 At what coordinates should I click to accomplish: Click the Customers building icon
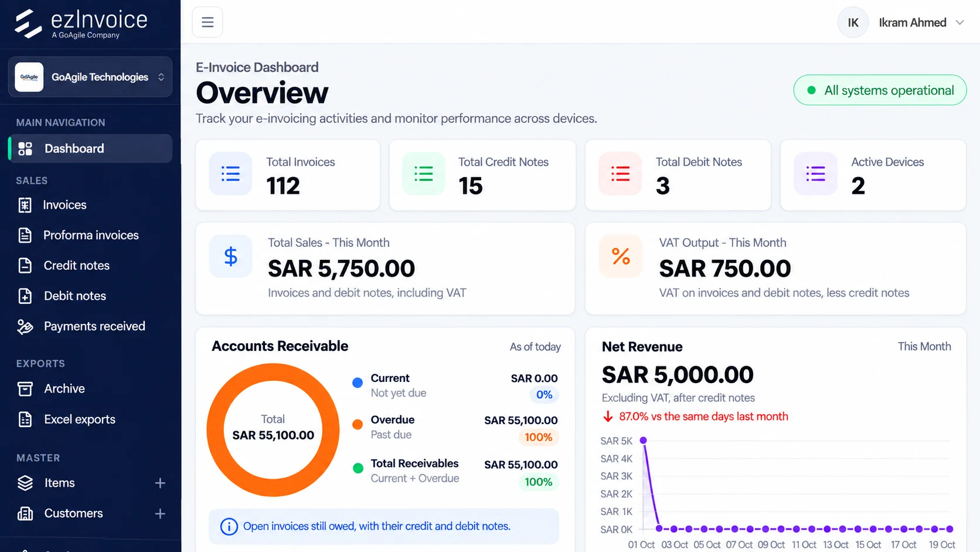point(25,514)
